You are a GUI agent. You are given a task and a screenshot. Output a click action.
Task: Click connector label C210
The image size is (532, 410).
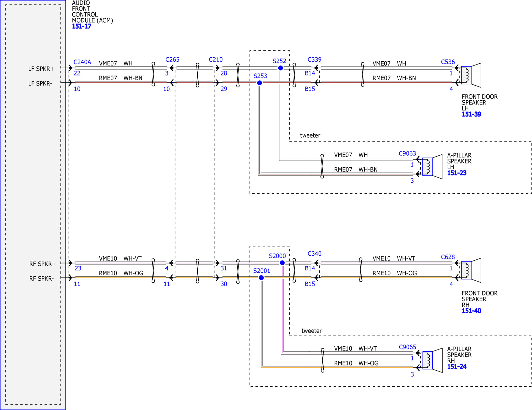click(216, 59)
